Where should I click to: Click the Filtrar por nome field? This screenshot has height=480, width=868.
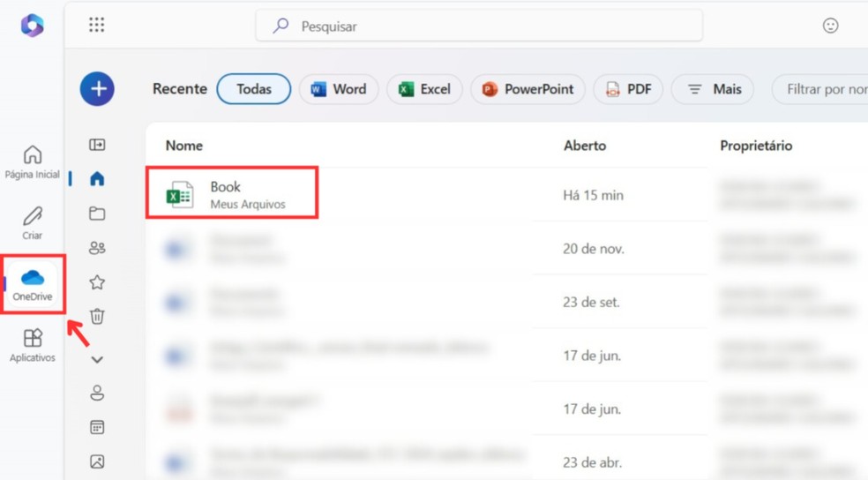[x=819, y=89]
